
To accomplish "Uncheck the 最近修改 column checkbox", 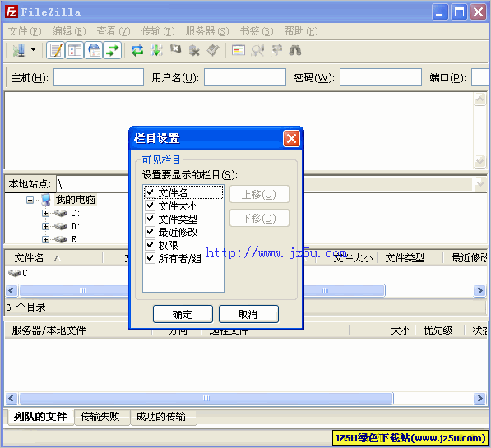I will click(x=151, y=231).
